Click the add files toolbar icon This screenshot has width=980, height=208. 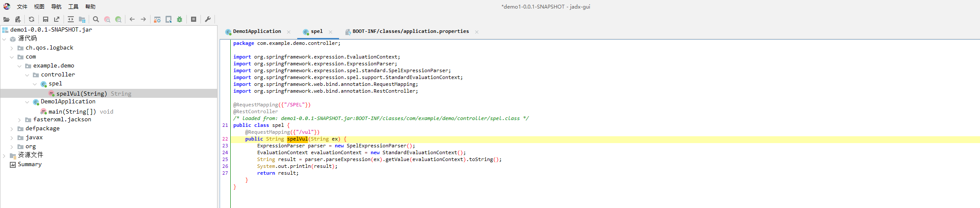18,19
